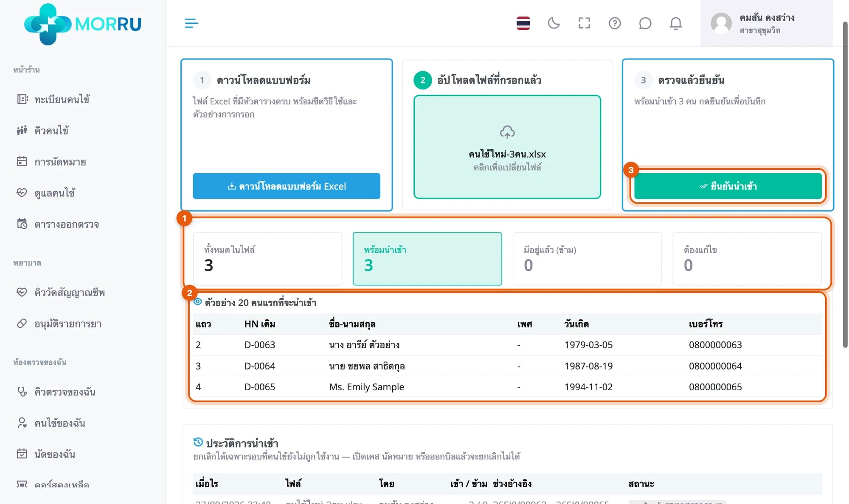This screenshot has height=504, width=849.
Task: Click the upload area with คนไข้ใหม่-3คน.xlsx
Action: point(507,147)
